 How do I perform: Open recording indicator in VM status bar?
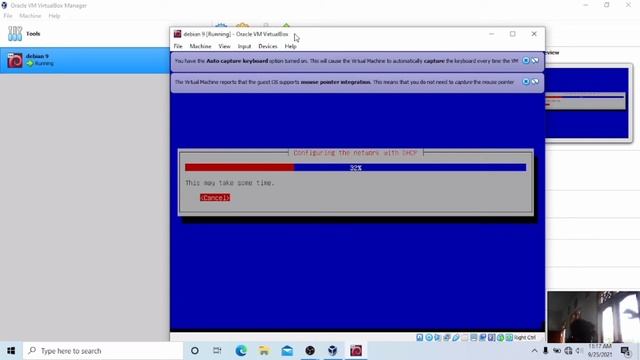coord(482,338)
